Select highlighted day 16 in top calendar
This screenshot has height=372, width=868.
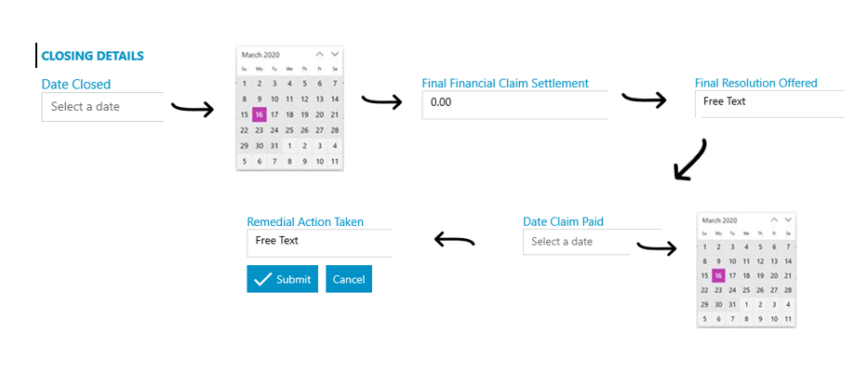259,114
